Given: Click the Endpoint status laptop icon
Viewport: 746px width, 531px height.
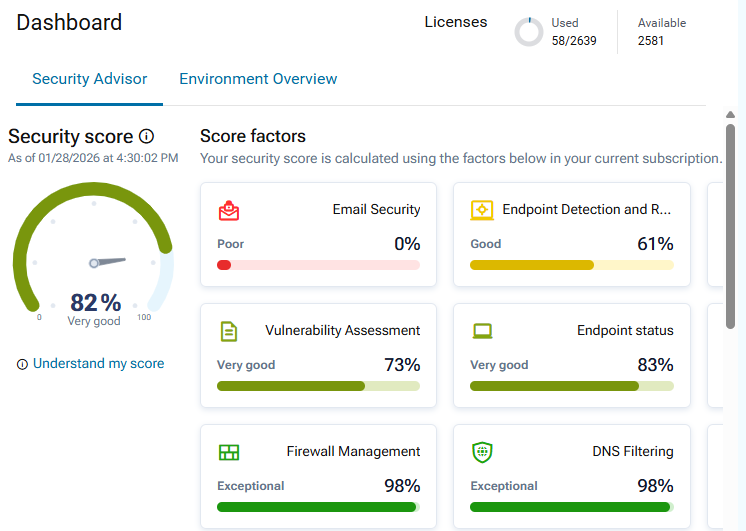Looking at the screenshot, I should click(x=482, y=331).
